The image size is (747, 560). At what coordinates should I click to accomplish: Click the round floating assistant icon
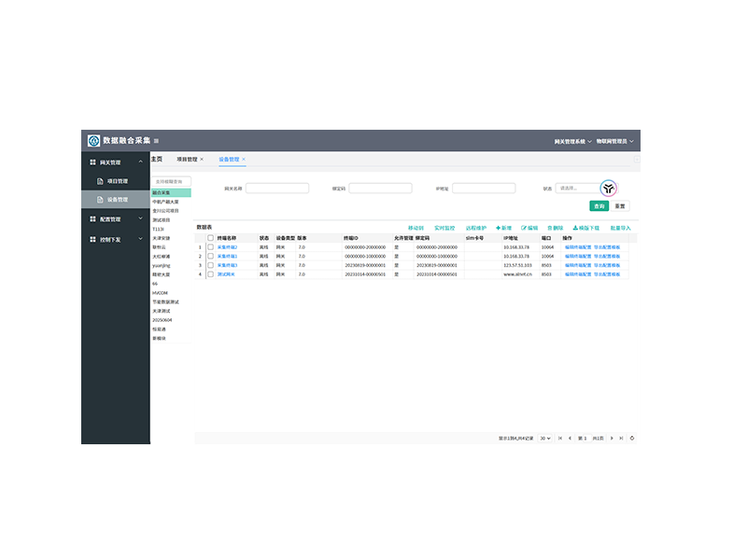coord(609,188)
